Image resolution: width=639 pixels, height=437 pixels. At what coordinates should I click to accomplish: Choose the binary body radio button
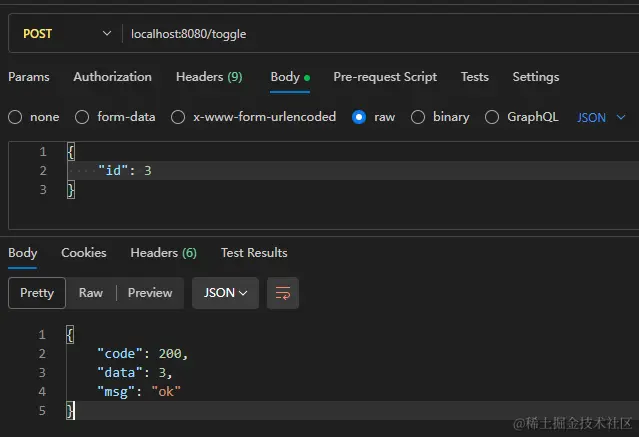[x=418, y=117]
